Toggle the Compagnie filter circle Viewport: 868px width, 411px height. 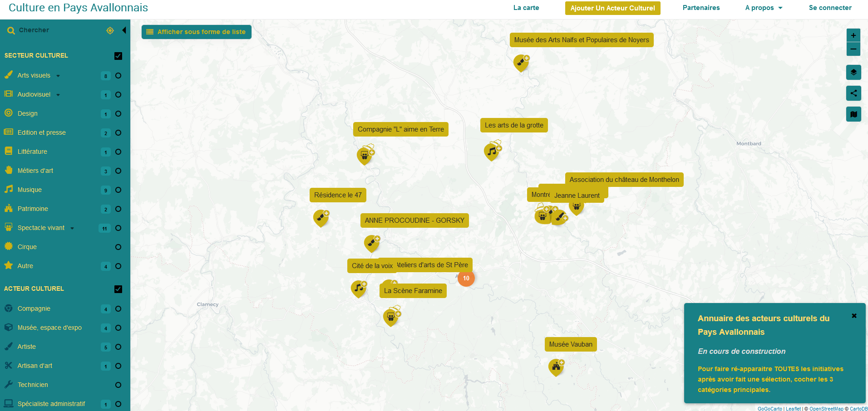pos(118,309)
